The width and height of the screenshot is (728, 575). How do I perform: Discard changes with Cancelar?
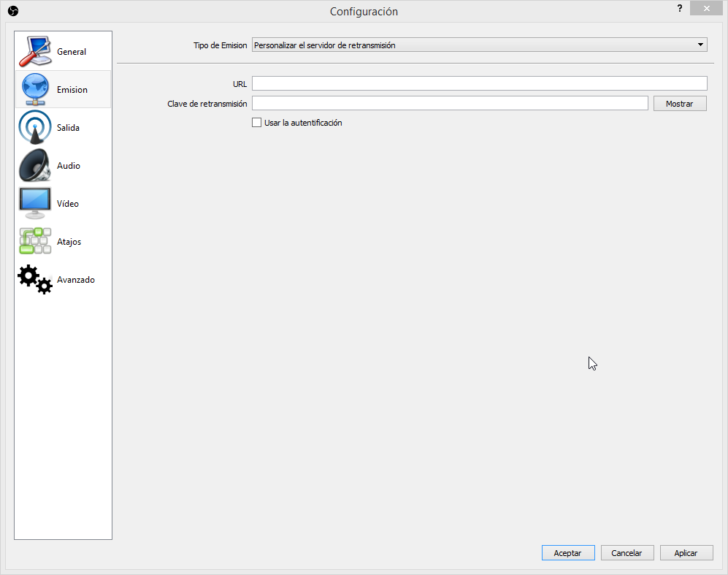pyautogui.click(x=627, y=552)
